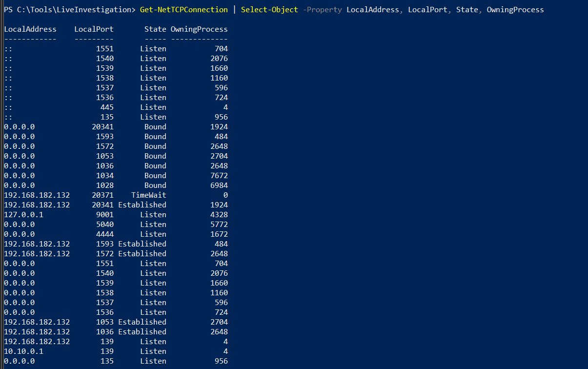Click port 1593 in the Bound row
The image size is (588, 369).
[105, 137]
